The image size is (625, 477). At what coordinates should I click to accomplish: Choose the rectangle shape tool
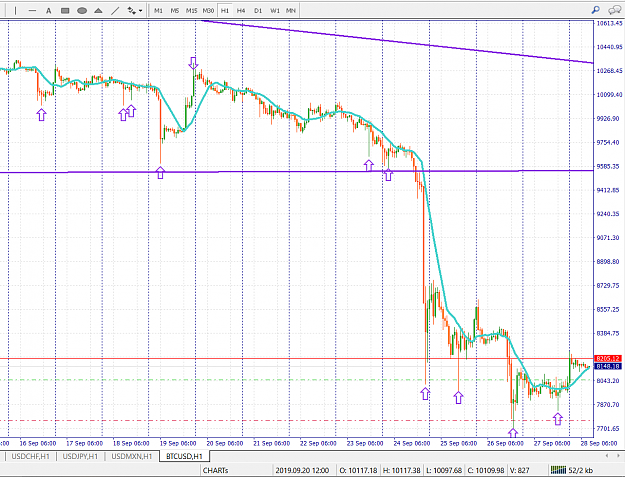coord(65,10)
